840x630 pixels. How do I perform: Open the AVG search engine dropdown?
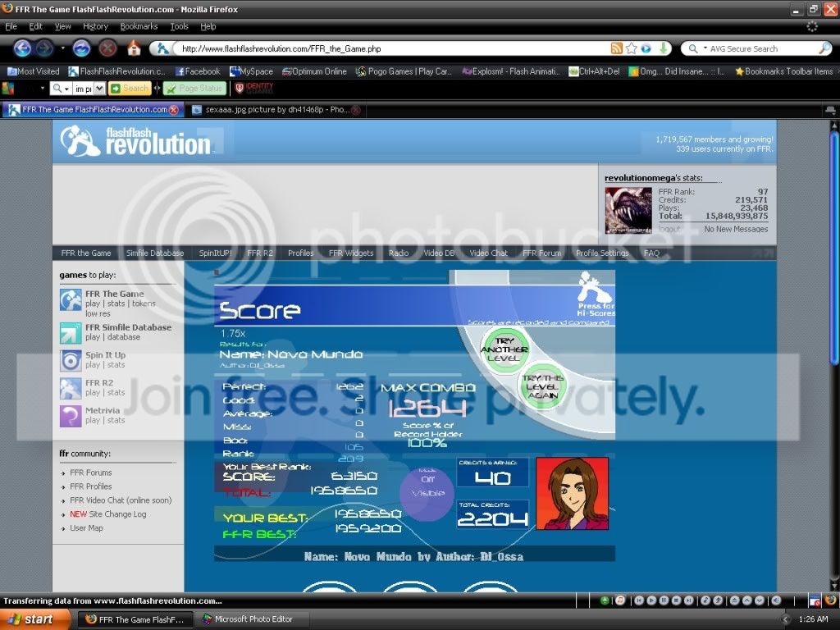point(697,49)
